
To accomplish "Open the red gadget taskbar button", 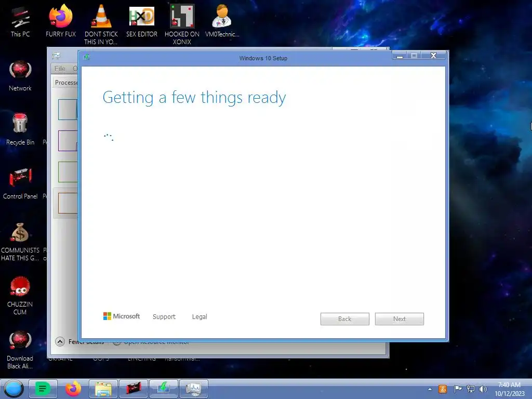I will (134, 389).
